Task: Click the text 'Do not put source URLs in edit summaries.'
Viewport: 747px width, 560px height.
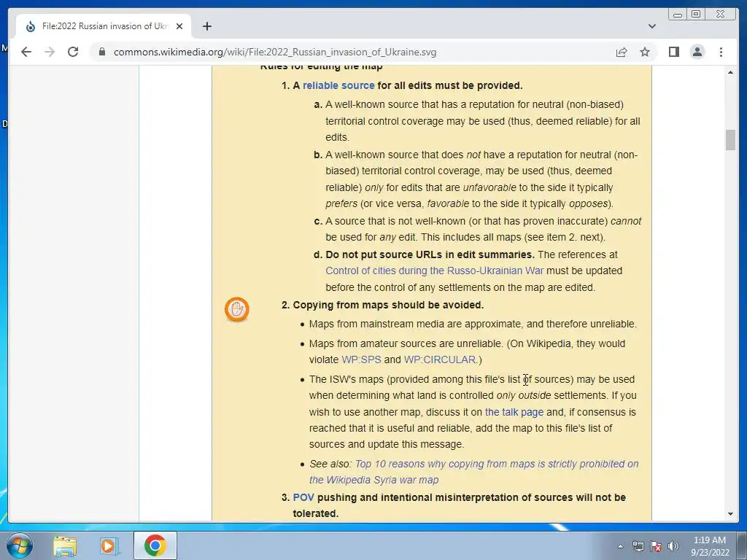Action: coord(430,254)
